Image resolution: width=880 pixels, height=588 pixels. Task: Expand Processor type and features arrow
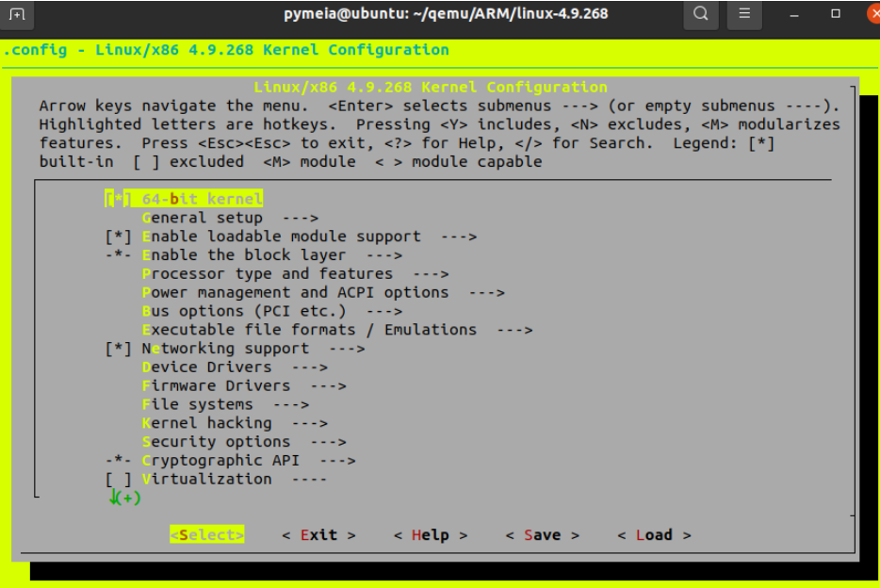coord(431,274)
